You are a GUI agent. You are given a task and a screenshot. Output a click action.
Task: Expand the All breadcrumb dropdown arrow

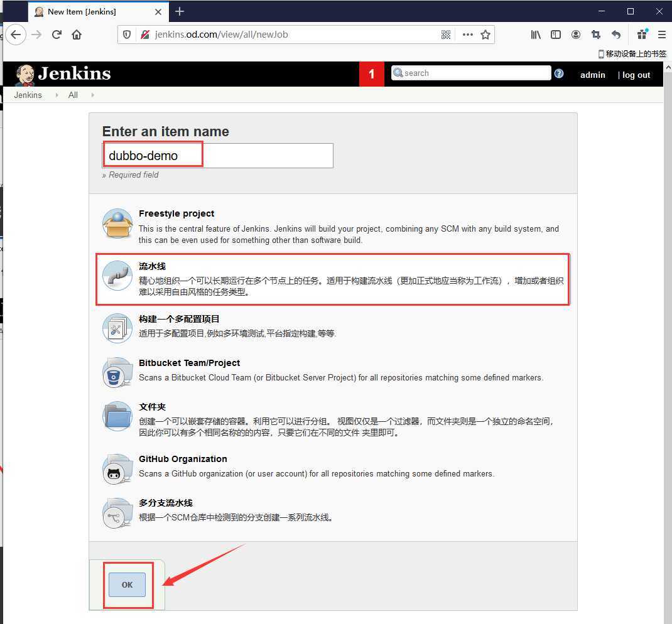pyautogui.click(x=92, y=95)
